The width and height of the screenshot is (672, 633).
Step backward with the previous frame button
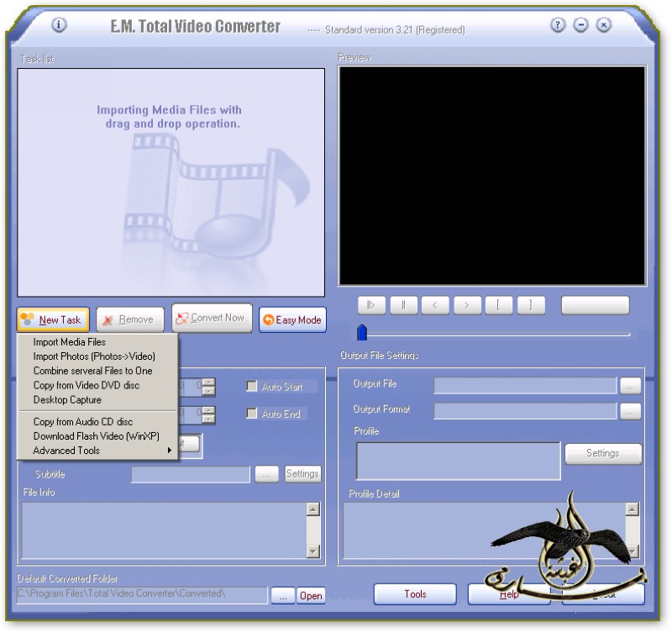(435, 305)
